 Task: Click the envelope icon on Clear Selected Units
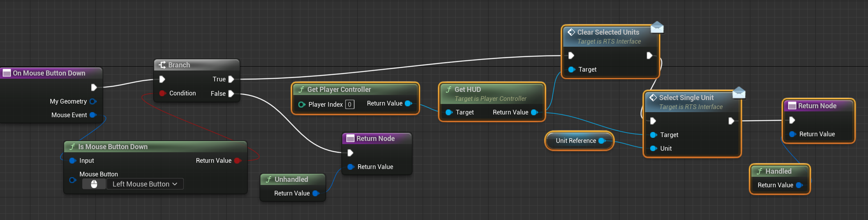(x=657, y=27)
